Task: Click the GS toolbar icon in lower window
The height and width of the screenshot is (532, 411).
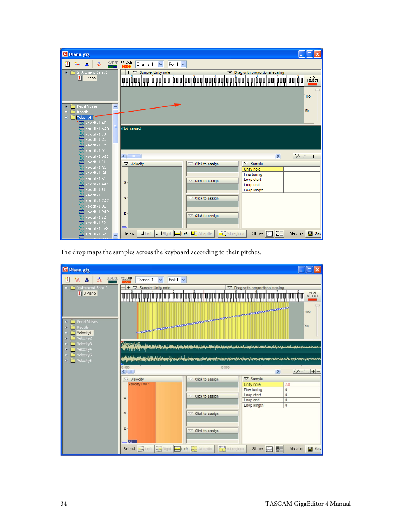Action: (x=99, y=280)
